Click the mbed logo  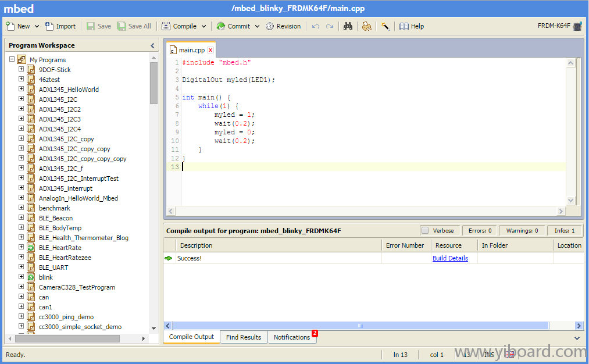[19, 8]
